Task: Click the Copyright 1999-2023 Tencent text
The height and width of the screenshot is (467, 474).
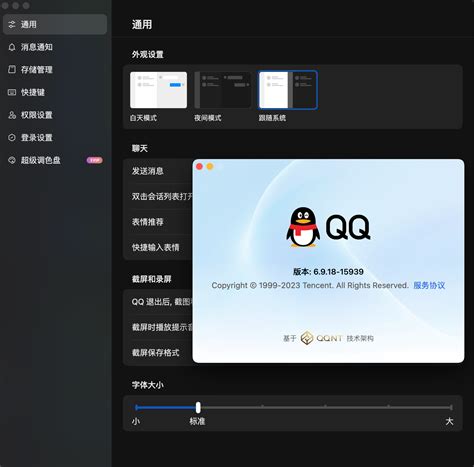Action: (x=310, y=285)
